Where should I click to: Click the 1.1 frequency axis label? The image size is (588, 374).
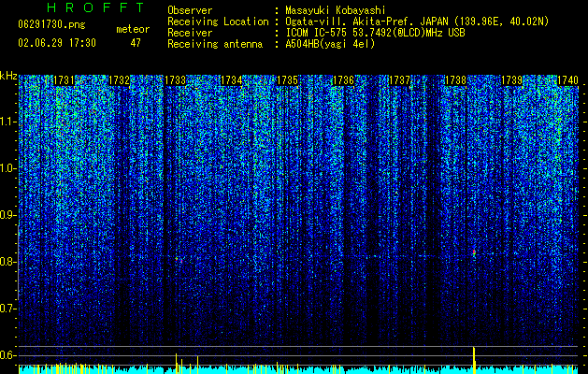pos(7,122)
